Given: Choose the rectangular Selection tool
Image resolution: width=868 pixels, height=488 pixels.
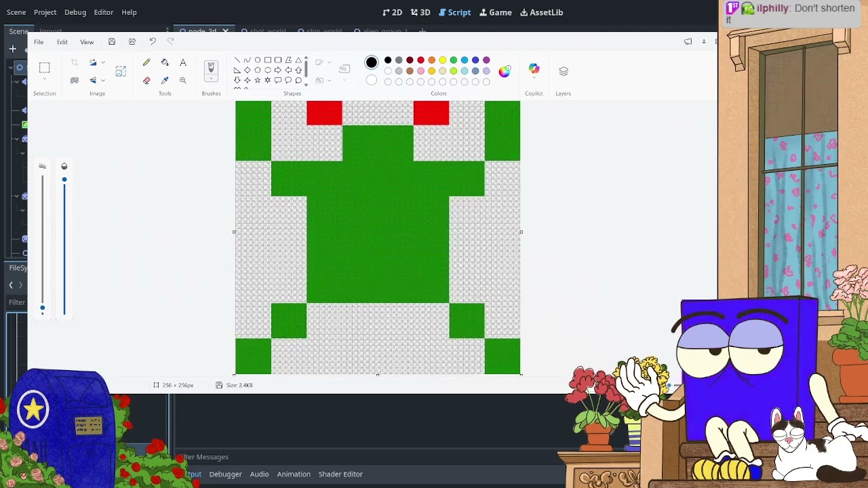Looking at the screenshot, I should 45,67.
